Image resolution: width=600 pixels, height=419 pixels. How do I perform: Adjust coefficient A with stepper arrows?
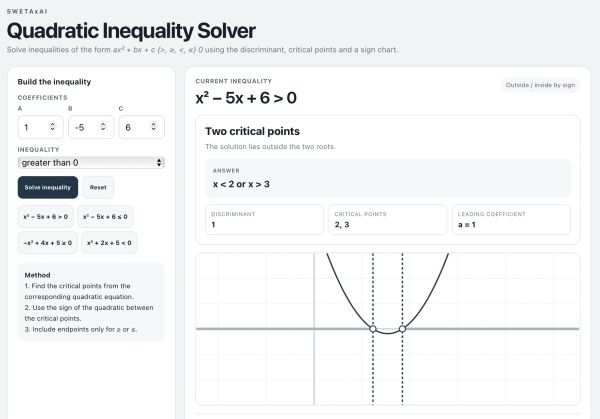point(53,126)
